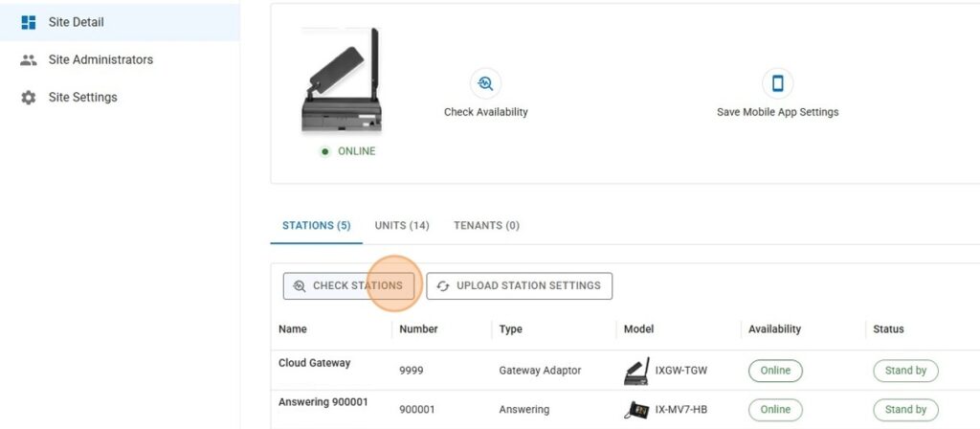
Task: Click Online badge for Answering 900001
Action: coord(775,410)
